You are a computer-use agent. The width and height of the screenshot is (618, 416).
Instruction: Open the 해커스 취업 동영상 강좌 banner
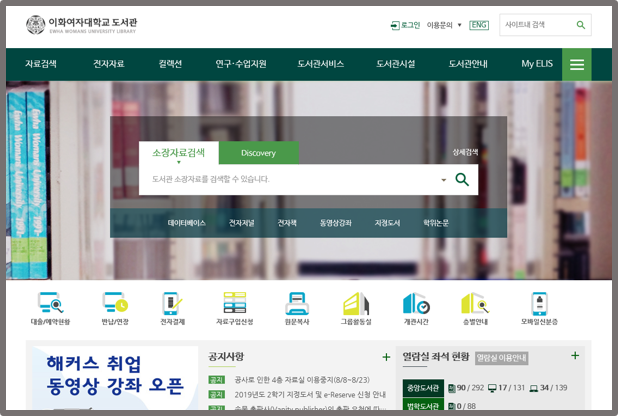tap(115, 378)
